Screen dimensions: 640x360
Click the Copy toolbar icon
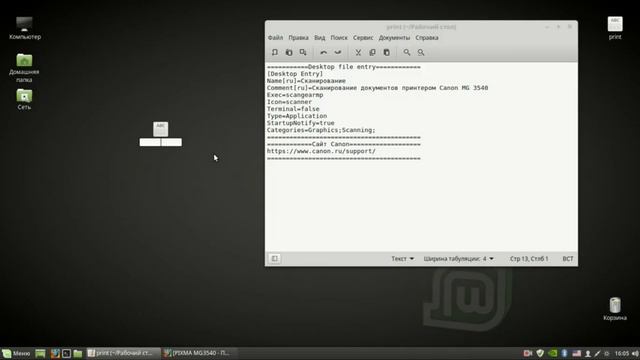point(372,52)
